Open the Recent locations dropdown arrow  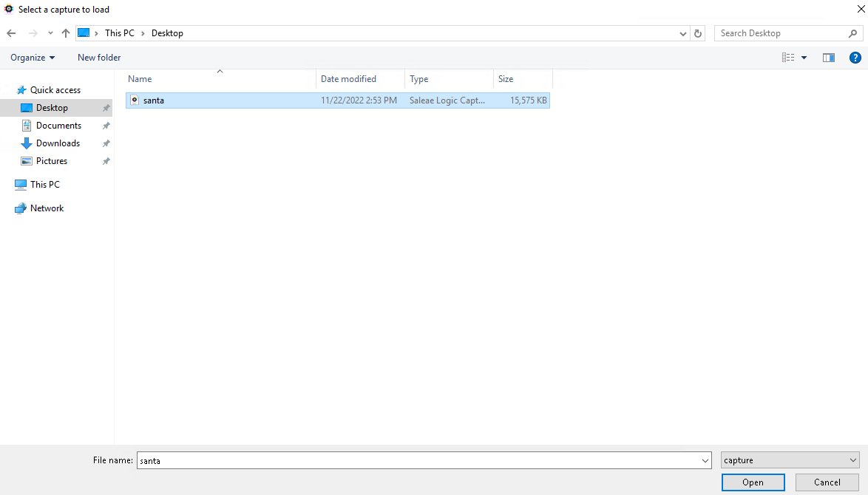tap(50, 33)
